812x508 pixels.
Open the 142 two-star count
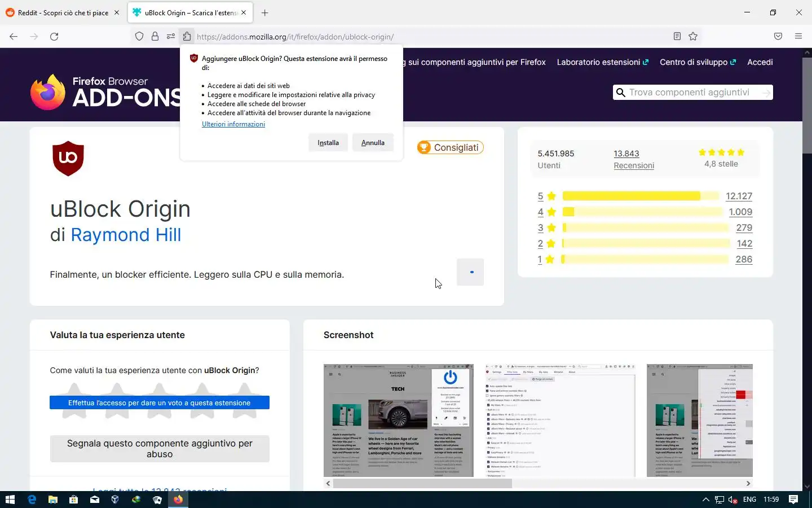coord(744,243)
